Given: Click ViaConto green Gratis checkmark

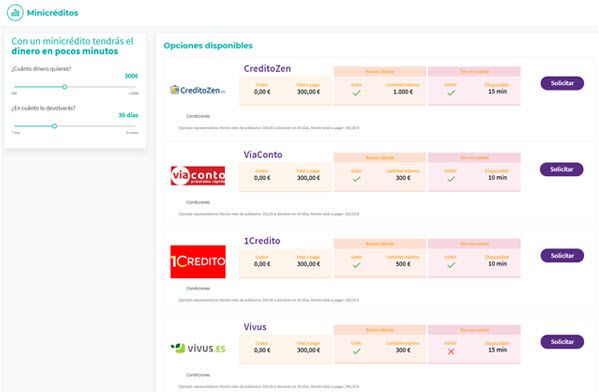Looking at the screenshot, I should pos(356,179).
